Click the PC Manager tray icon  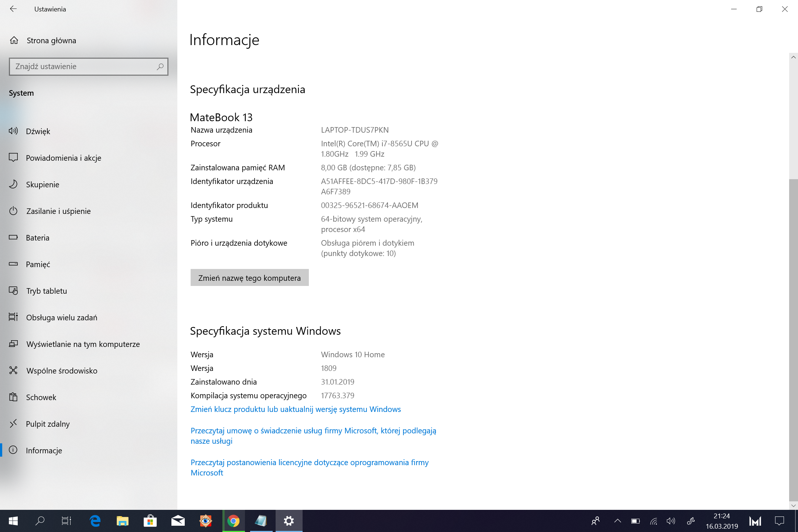pyautogui.click(x=755, y=521)
